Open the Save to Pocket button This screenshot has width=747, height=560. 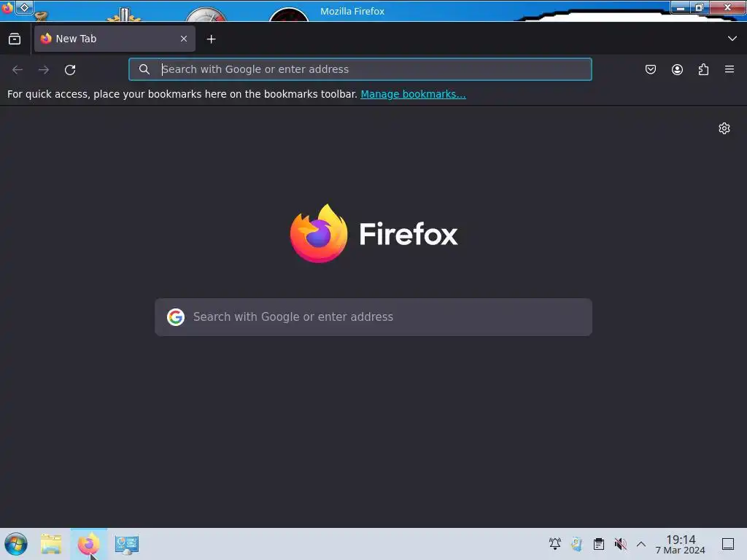[650, 69]
